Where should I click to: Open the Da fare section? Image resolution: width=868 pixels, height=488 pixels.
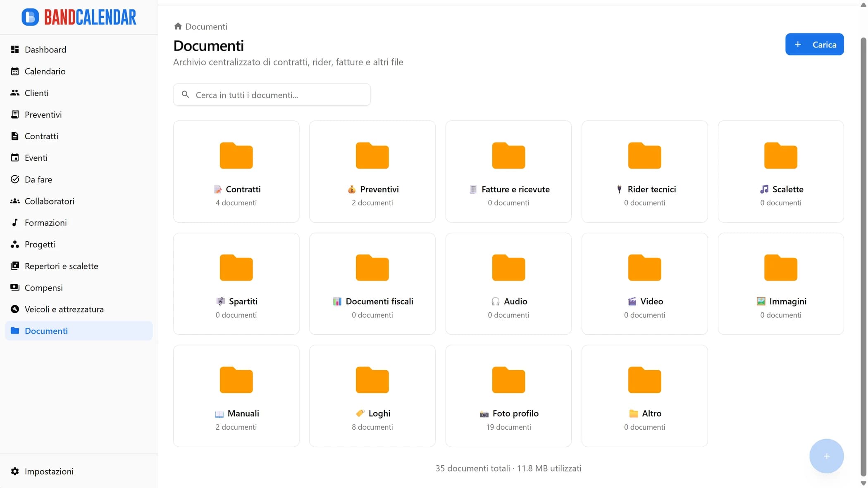[x=38, y=179]
